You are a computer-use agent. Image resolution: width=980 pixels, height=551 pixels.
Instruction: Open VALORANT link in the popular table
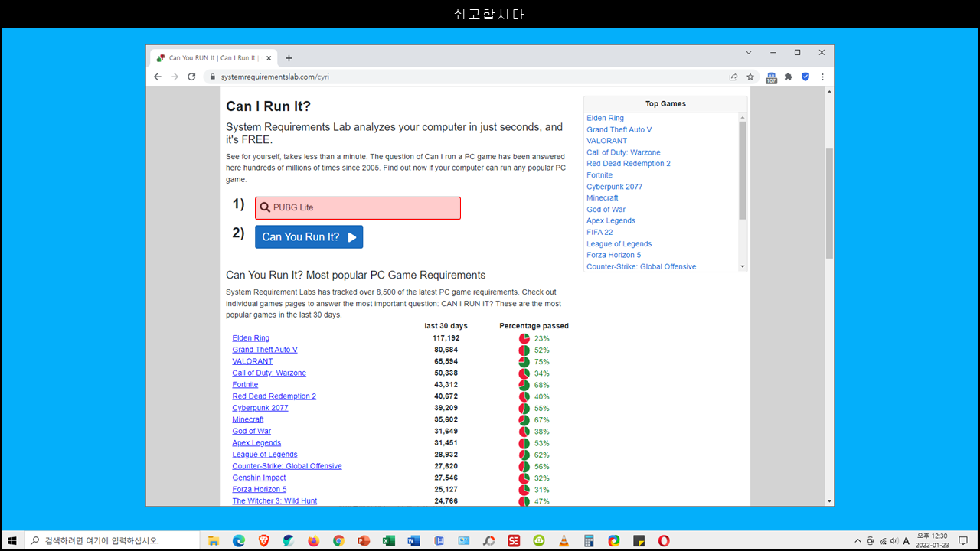coord(253,361)
